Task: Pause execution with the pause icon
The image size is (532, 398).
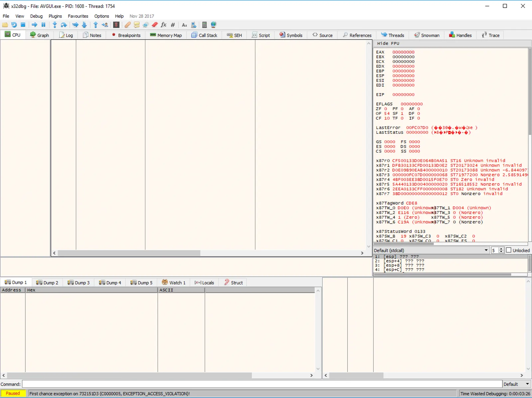Action: (43, 25)
